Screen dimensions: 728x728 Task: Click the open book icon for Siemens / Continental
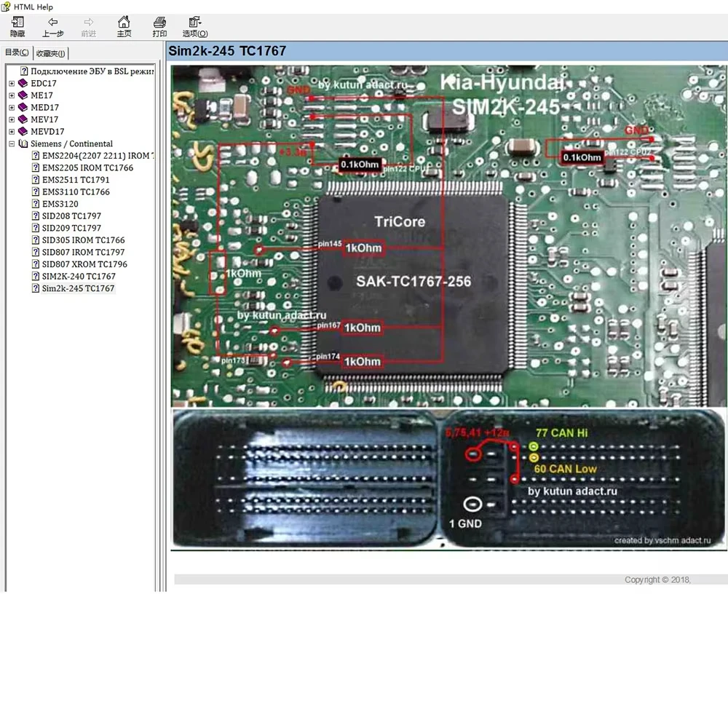coord(23,144)
